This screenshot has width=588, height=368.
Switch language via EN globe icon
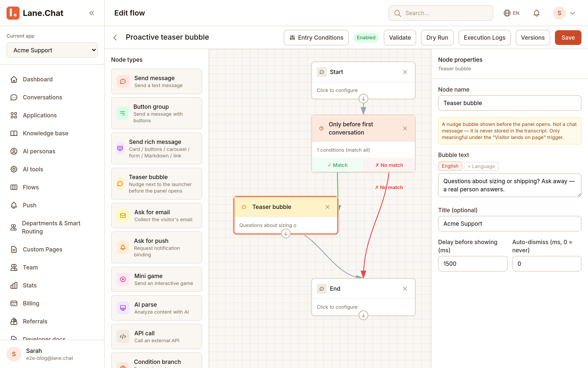pos(511,13)
